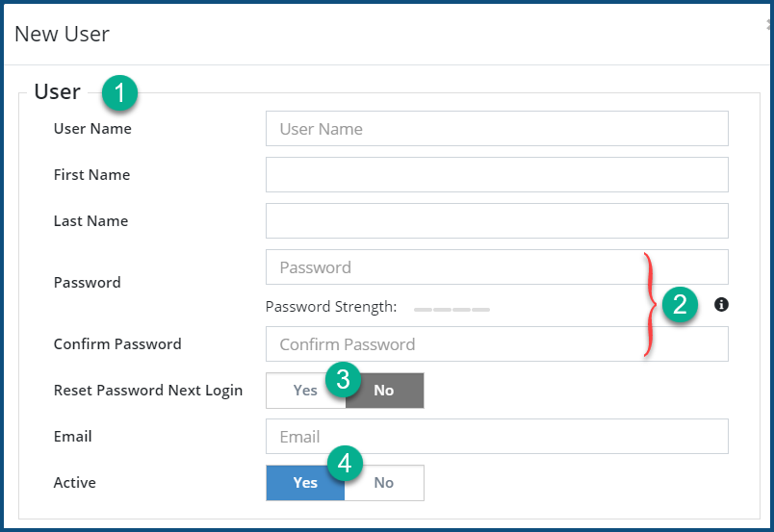Click the New User dialog title
Image resolution: width=774 pixels, height=532 pixels.
(62, 35)
